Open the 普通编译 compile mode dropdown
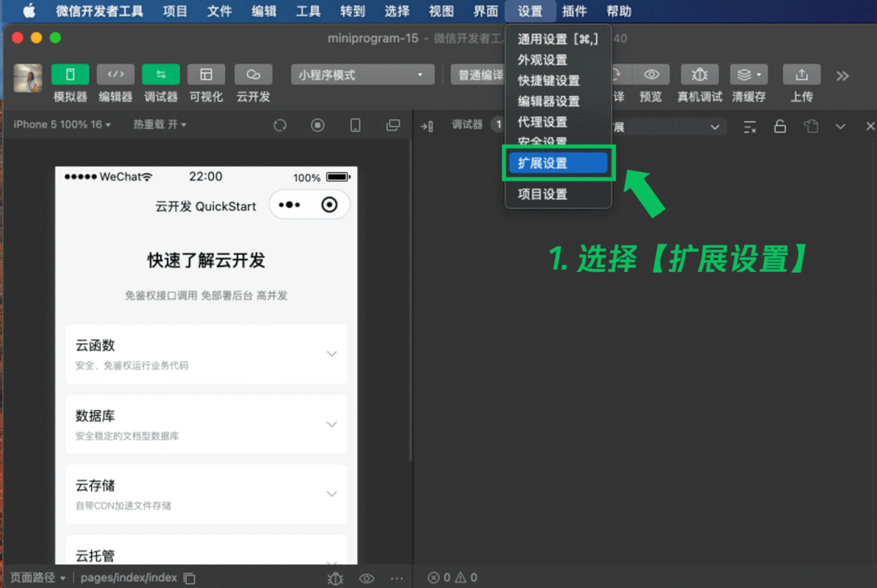 (479, 75)
